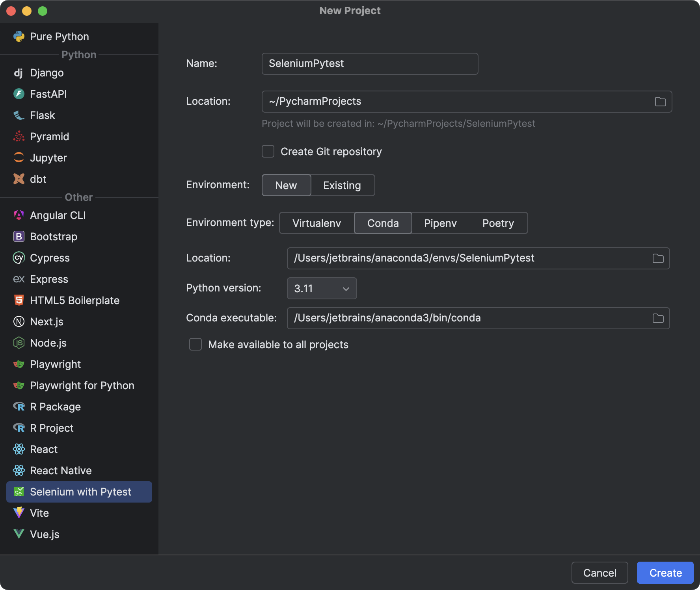Check Make available to all projects
Viewport: 700px width, 590px height.
tap(195, 344)
